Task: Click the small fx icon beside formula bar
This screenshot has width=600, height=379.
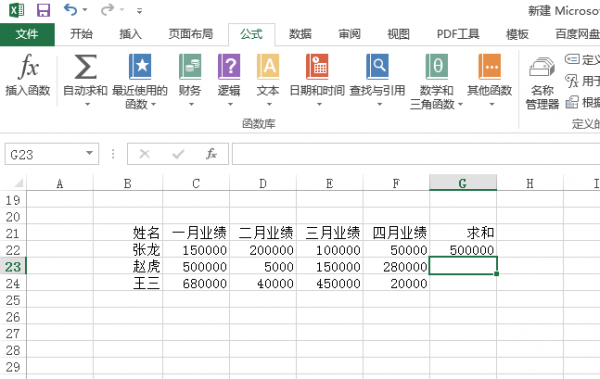Action: [x=212, y=154]
